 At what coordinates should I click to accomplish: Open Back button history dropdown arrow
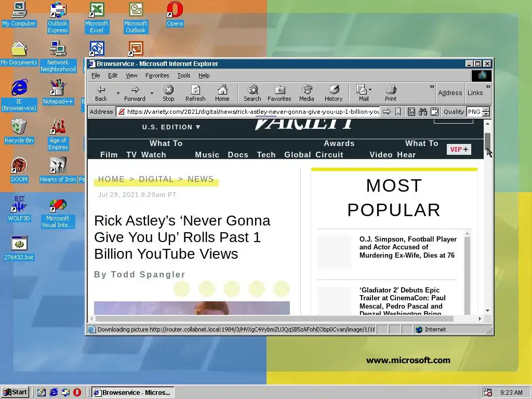(118, 94)
